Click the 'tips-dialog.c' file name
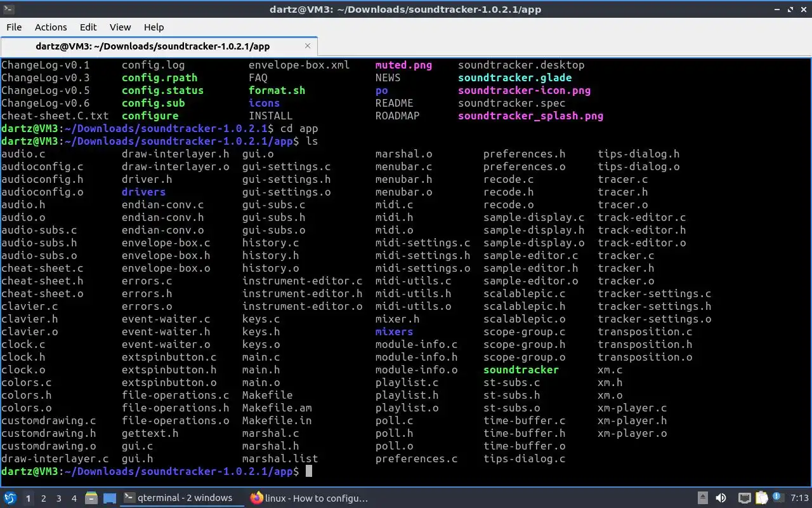The height and width of the screenshot is (508, 812). coord(525,458)
